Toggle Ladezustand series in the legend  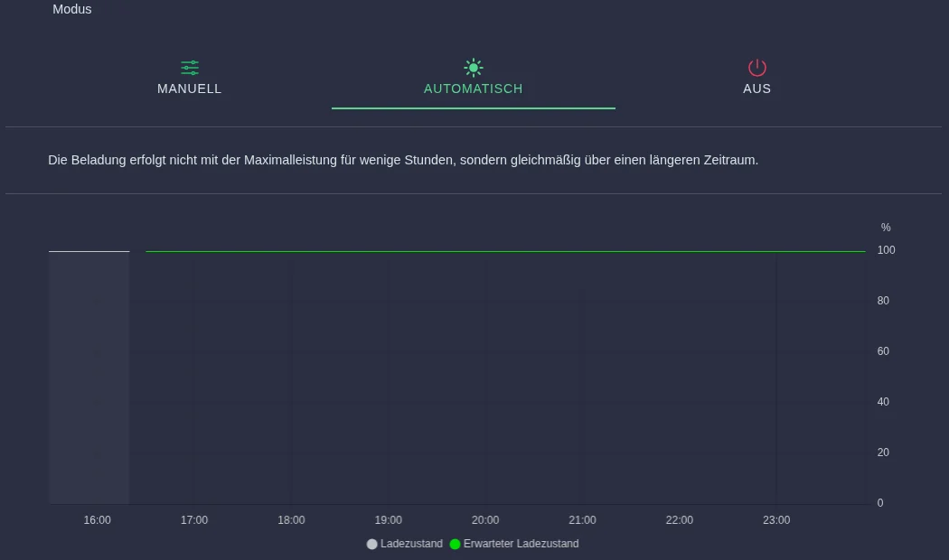405,544
